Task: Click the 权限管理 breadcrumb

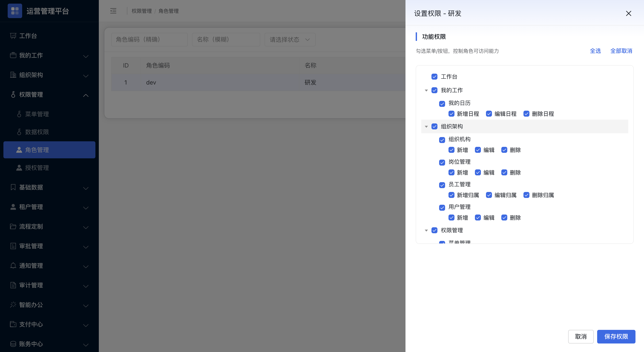Action: 141,11
